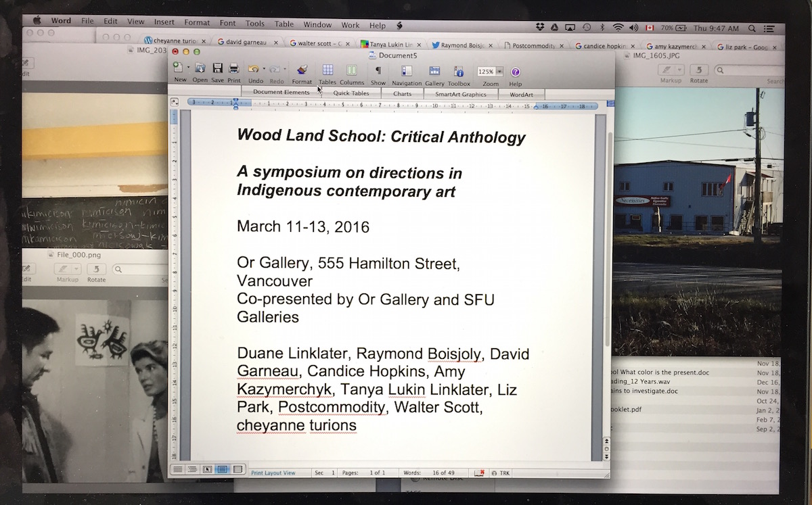Switch to Print Layout view button
812x505 pixels.
[x=223, y=469]
